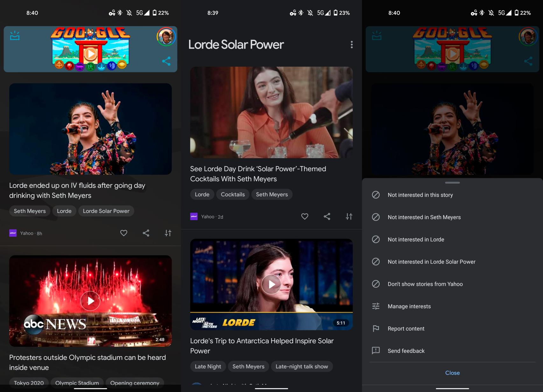
Task: Tap the Lorde Solar Power chip
Action: [106, 211]
